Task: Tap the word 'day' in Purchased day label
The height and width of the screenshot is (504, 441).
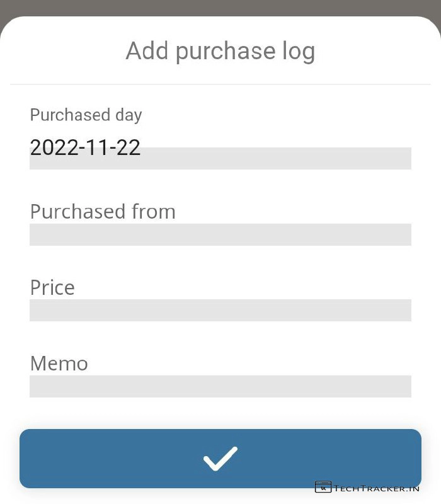Action: [x=129, y=115]
